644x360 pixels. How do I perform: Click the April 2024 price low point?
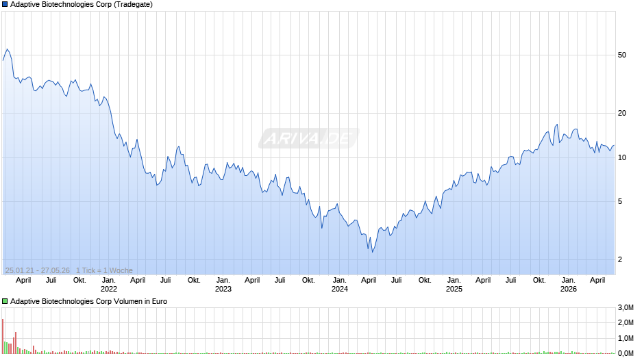pos(373,252)
